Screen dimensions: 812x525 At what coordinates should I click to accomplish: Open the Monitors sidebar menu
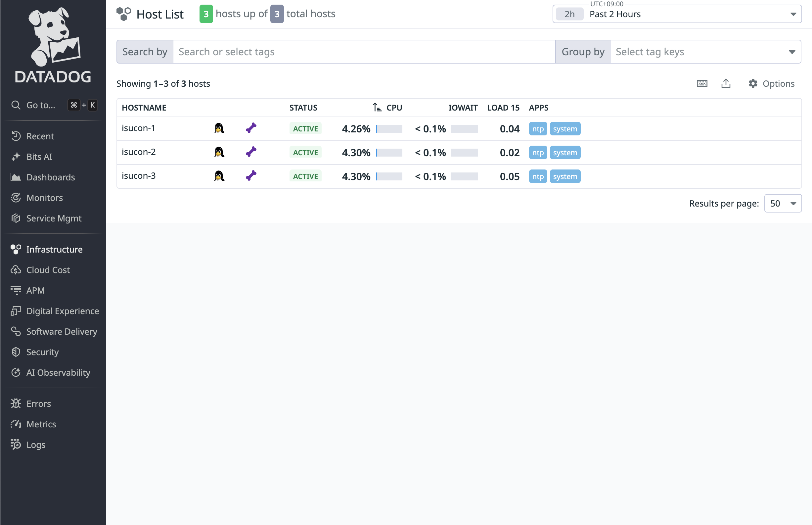[44, 198]
